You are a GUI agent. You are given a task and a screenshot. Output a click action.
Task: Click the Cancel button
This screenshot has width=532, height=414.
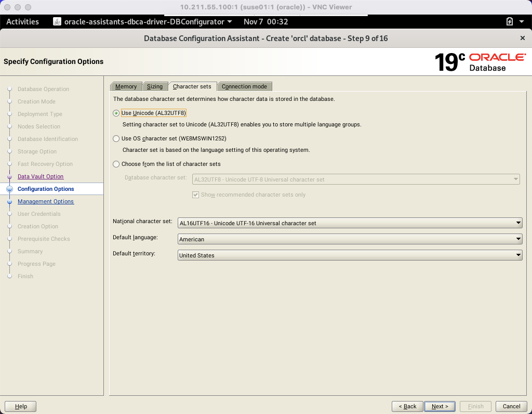(x=511, y=406)
